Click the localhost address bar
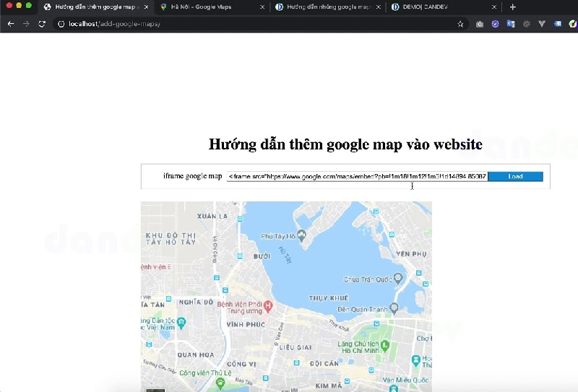Image resolution: width=578 pixels, height=392 pixels. 258,24
